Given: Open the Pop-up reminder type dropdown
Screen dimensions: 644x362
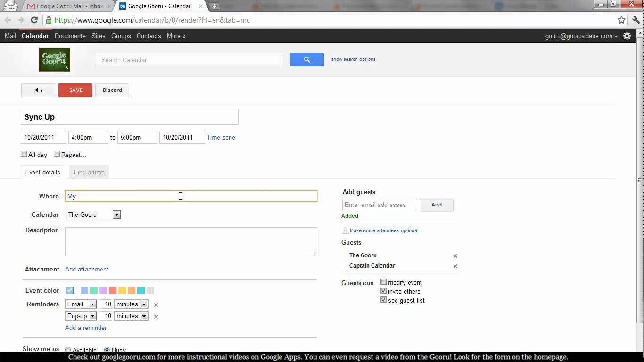Looking at the screenshot, I should coord(81,316).
